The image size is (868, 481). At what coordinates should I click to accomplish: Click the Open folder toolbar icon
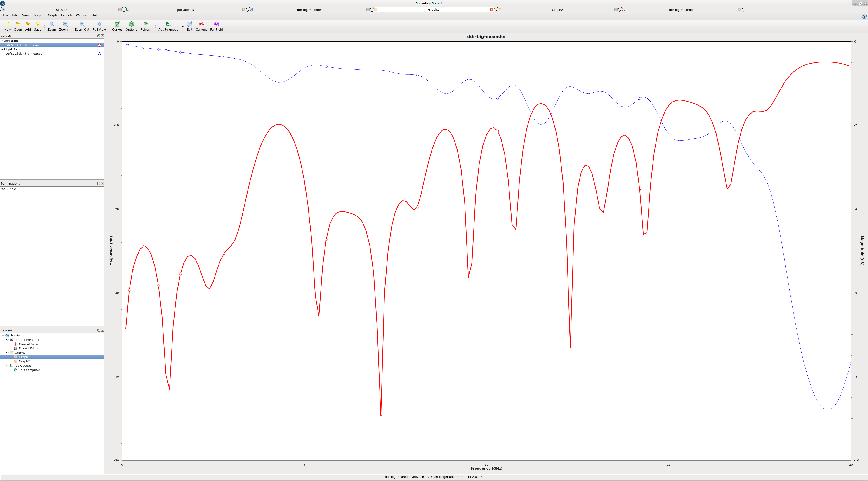tap(18, 24)
